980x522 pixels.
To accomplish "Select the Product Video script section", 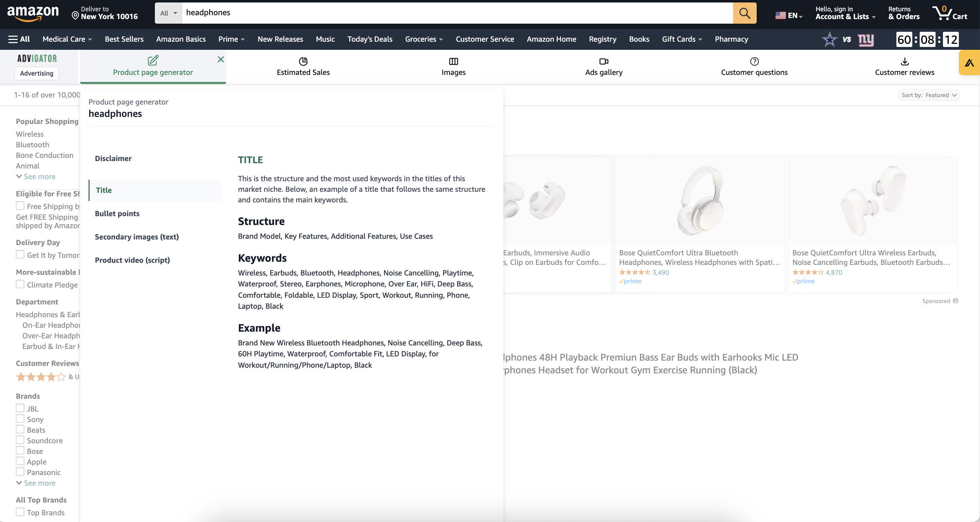I will (132, 260).
